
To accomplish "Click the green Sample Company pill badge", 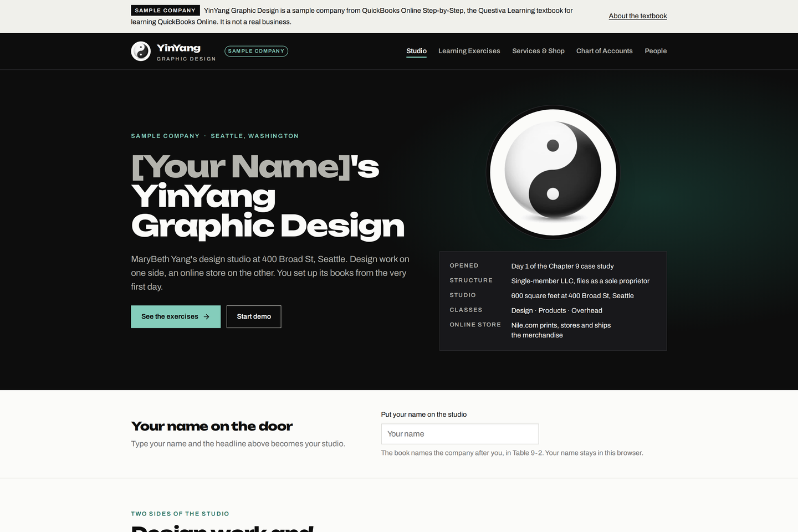I will pos(256,51).
